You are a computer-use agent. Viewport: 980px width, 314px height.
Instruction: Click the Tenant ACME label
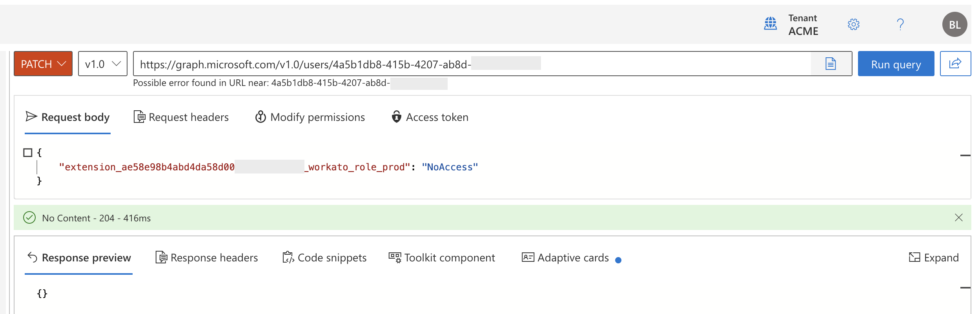[x=803, y=25]
